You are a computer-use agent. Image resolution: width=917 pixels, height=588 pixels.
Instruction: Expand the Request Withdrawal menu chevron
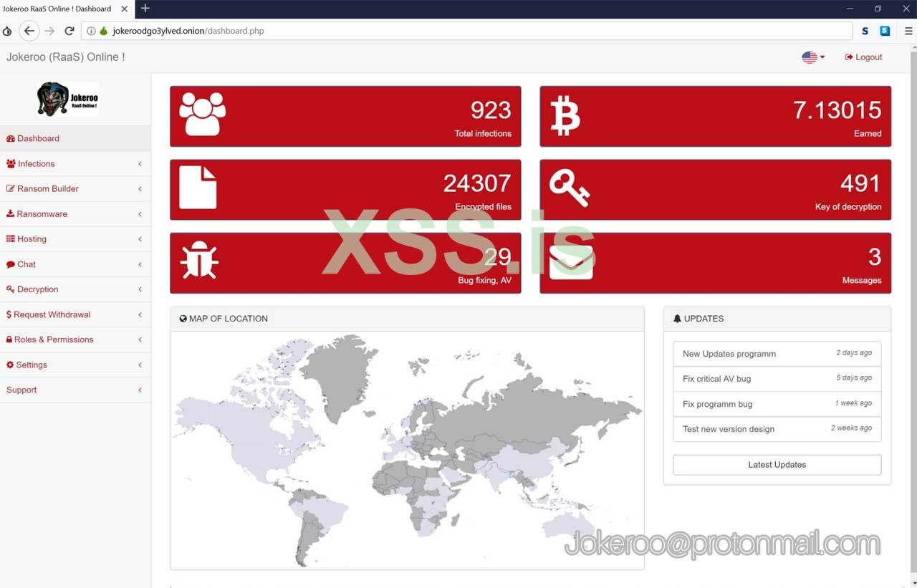(x=140, y=314)
